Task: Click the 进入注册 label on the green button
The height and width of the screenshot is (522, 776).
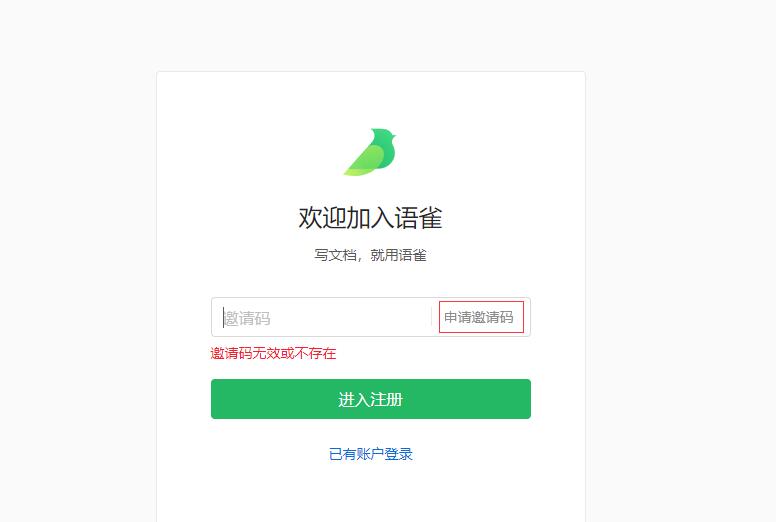Action: (371, 399)
